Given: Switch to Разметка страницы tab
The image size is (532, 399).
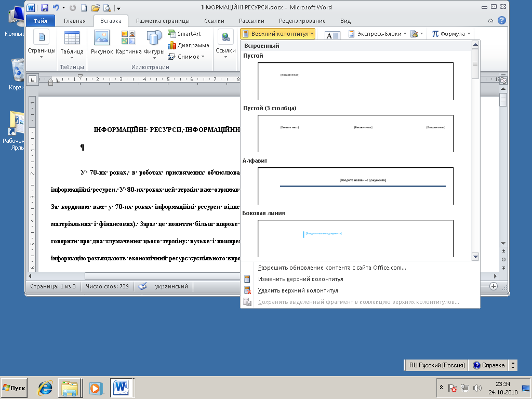Looking at the screenshot, I should (163, 21).
